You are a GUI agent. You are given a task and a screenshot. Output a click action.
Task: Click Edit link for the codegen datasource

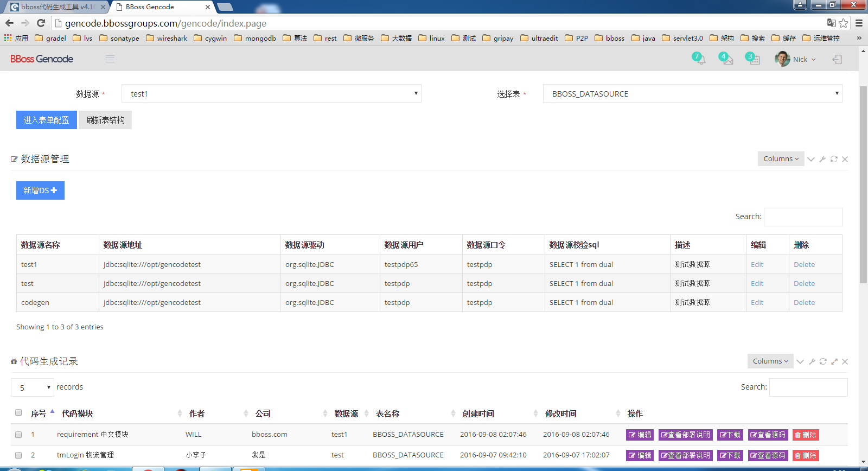tap(757, 302)
